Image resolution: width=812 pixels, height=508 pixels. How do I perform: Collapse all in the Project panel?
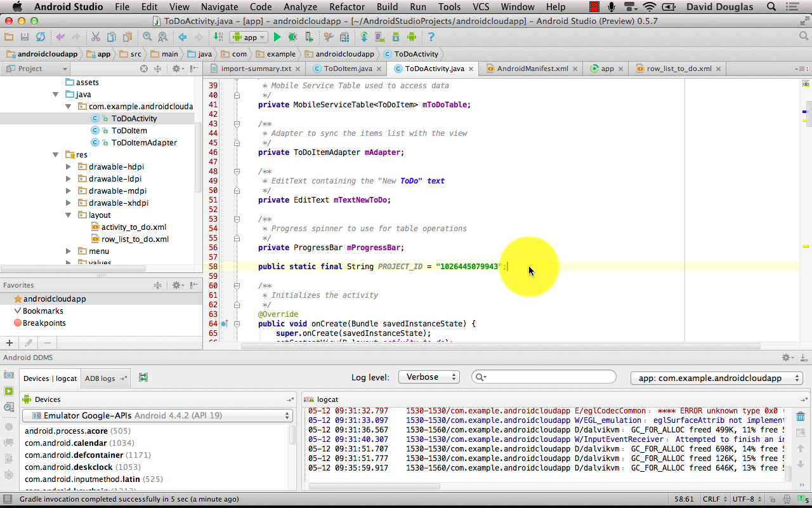[159, 69]
